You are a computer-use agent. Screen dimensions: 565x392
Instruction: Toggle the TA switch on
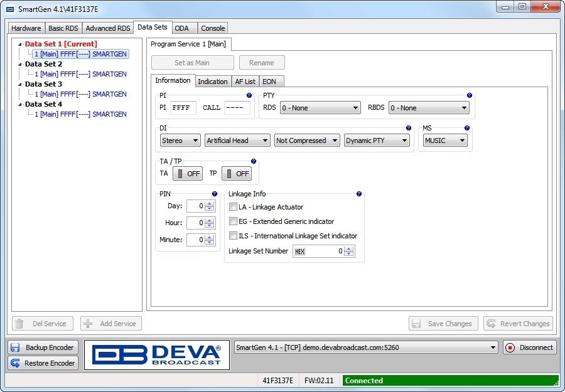(x=187, y=174)
